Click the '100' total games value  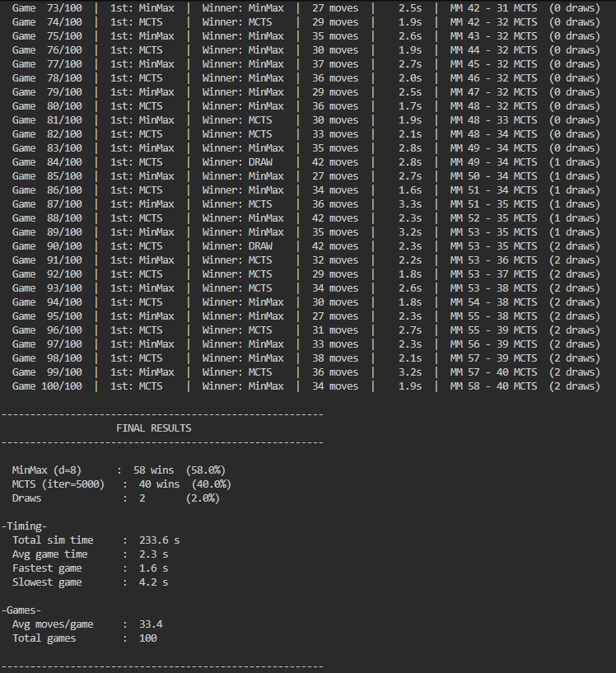(x=147, y=638)
